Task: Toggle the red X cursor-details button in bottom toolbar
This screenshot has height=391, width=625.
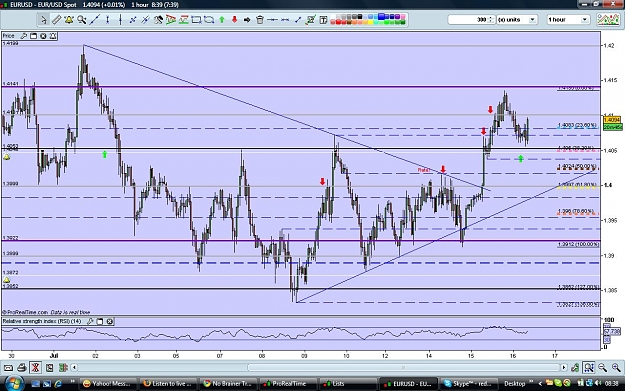Action: (35, 367)
